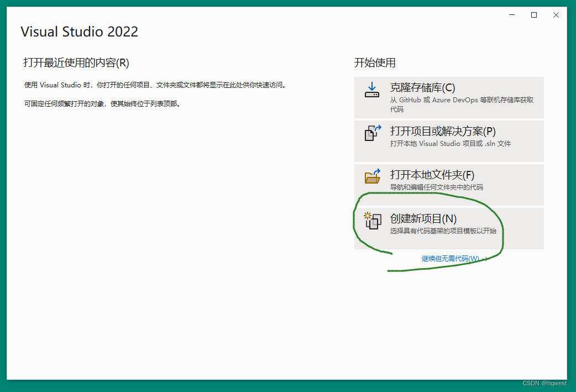Click the description mentioning .sln 文件
The width and height of the screenshot is (576, 392).
[451, 144]
